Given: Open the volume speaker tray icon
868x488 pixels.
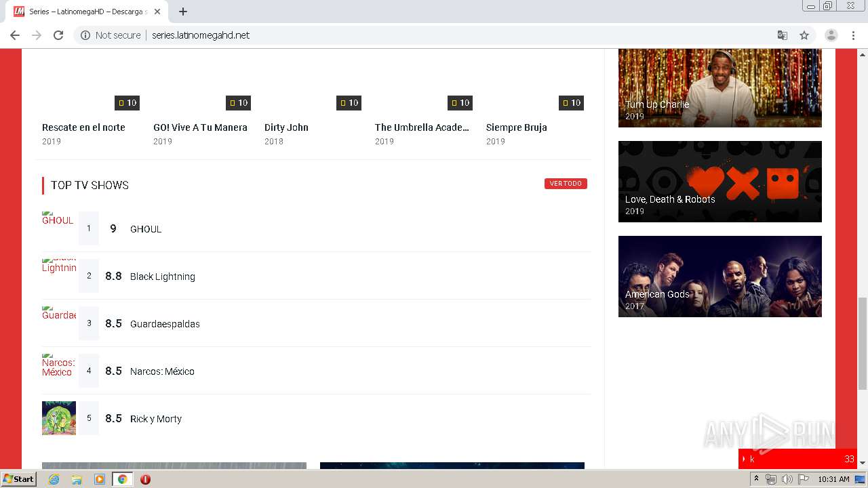Looking at the screenshot, I should [x=787, y=479].
